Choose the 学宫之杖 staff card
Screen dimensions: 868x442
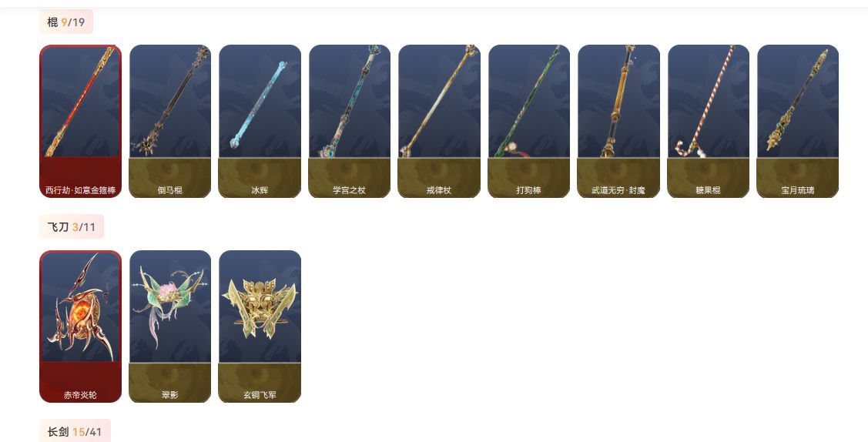point(350,121)
